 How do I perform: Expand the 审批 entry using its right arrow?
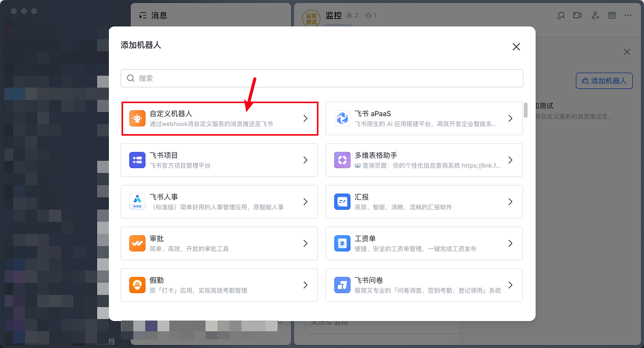[305, 243]
